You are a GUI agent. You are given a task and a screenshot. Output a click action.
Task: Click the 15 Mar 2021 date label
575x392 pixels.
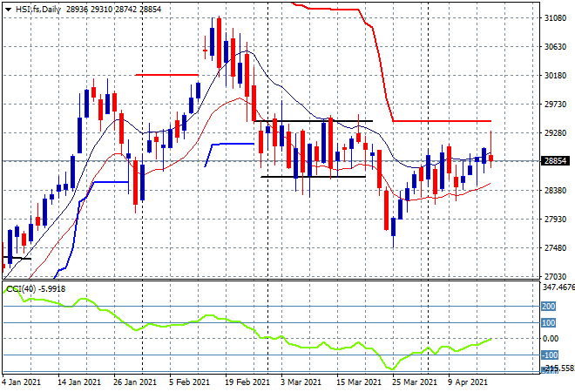(x=359, y=382)
